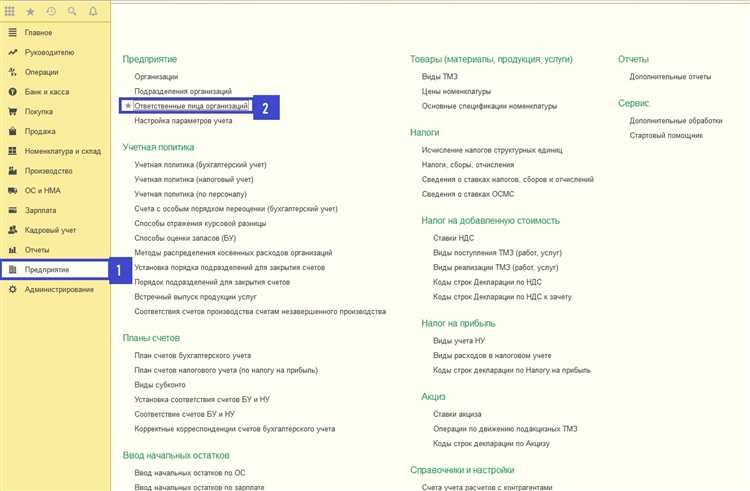Open Счета учета расчетов с контрагентами

click(487, 487)
